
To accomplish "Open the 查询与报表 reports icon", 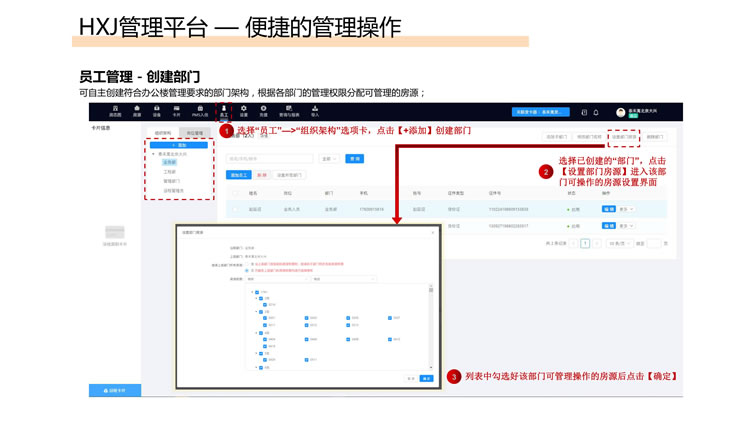I will [x=289, y=111].
